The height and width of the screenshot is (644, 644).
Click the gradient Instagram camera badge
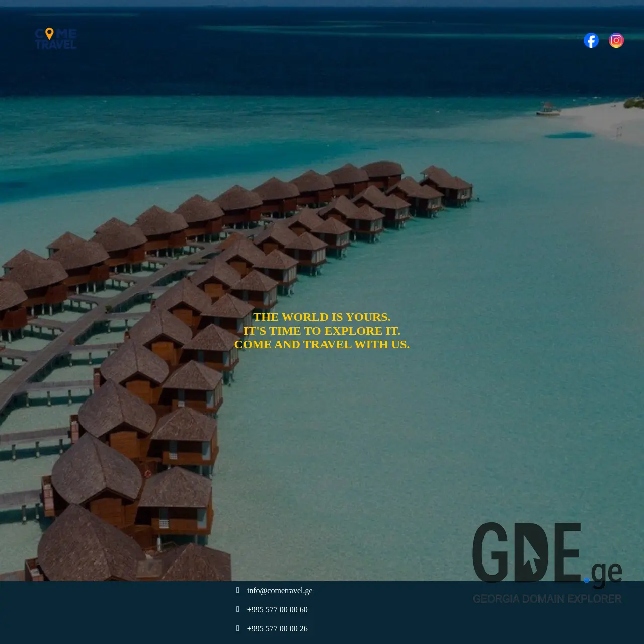coord(616,39)
